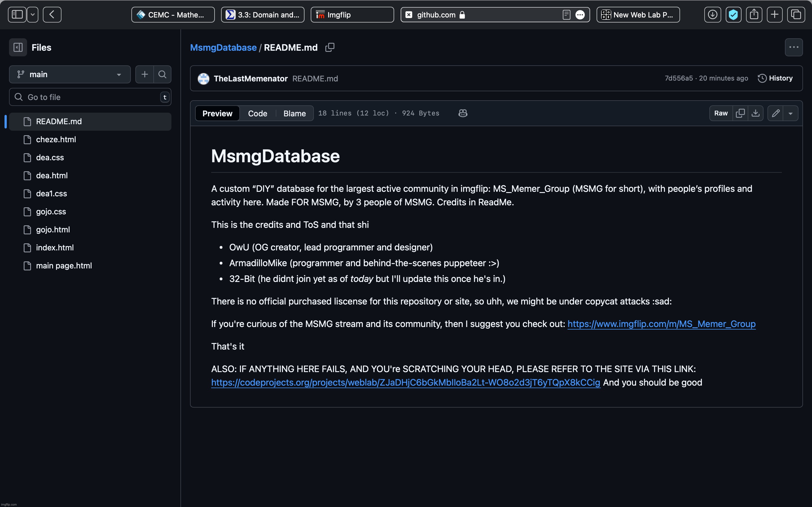Click the Copilot icon in file toolbar
Viewport: 812px width, 507px height.
(x=463, y=113)
